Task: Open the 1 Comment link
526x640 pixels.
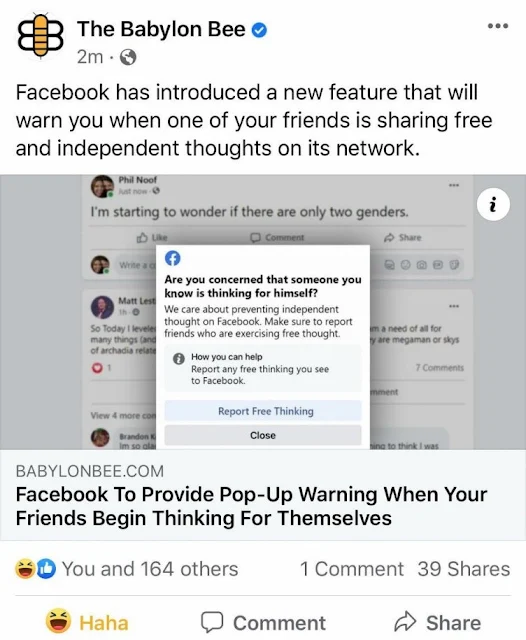Action: click(351, 569)
